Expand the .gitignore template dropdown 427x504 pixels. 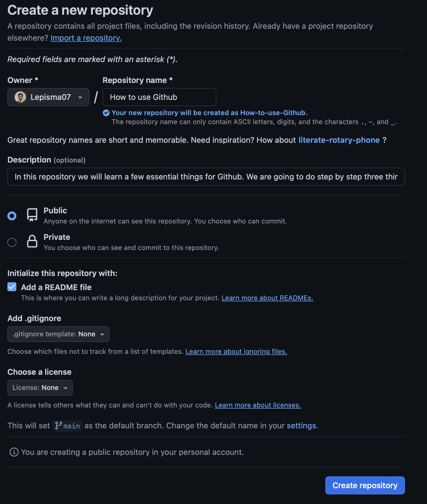[x=58, y=334]
